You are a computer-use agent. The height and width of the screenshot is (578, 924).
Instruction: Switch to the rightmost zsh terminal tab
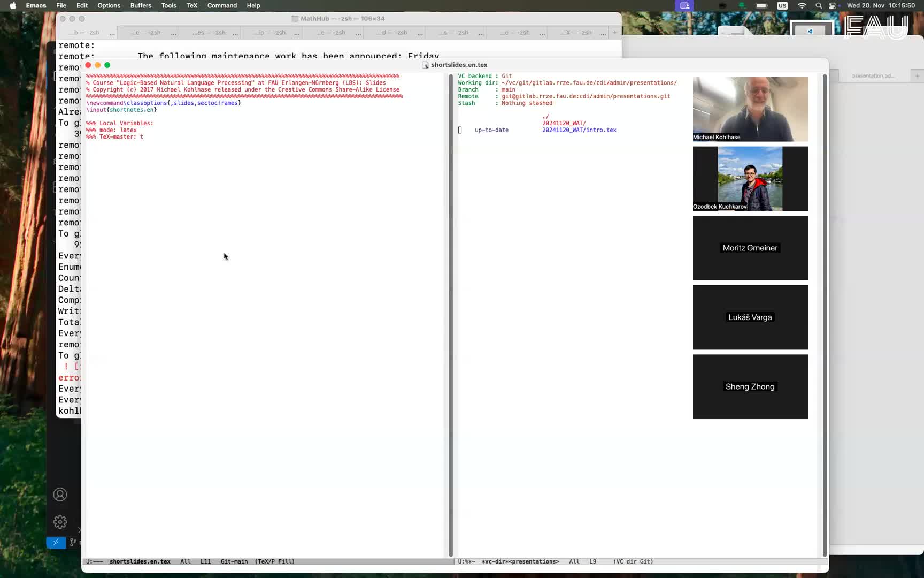pyautogui.click(x=577, y=33)
